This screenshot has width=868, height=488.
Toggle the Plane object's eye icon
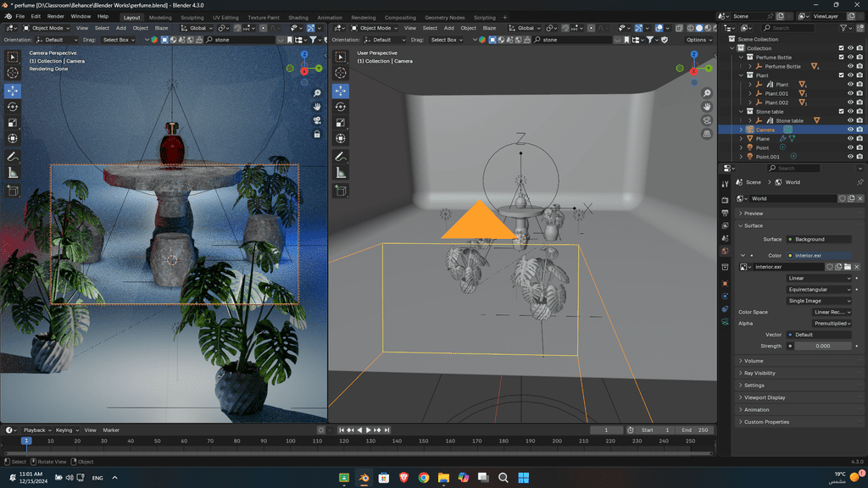[849, 139]
